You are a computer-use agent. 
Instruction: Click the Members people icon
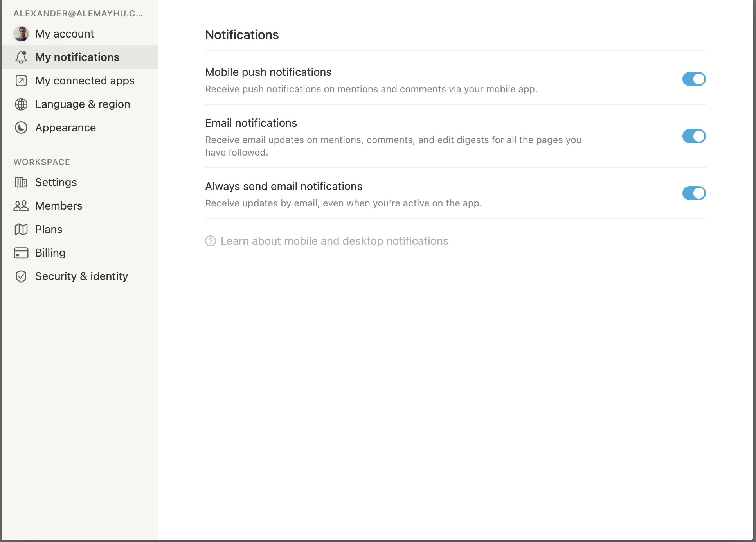pyautogui.click(x=21, y=206)
